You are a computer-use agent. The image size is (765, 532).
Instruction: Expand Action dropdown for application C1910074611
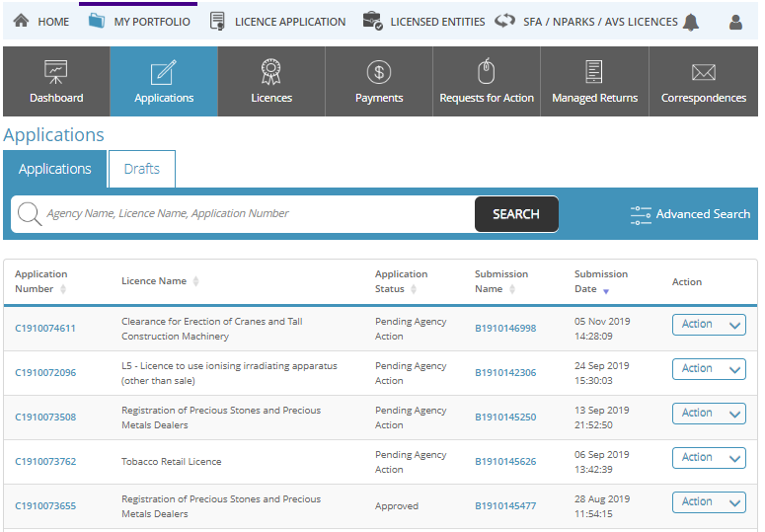click(x=708, y=325)
